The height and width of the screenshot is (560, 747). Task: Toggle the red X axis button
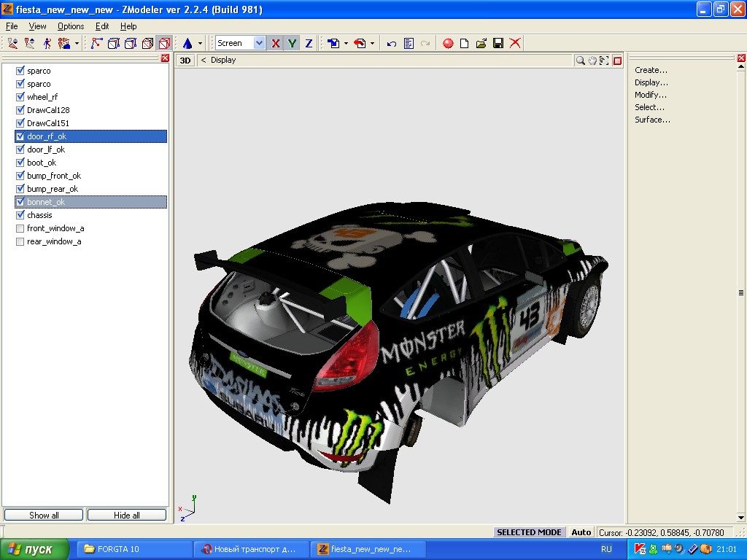point(275,43)
